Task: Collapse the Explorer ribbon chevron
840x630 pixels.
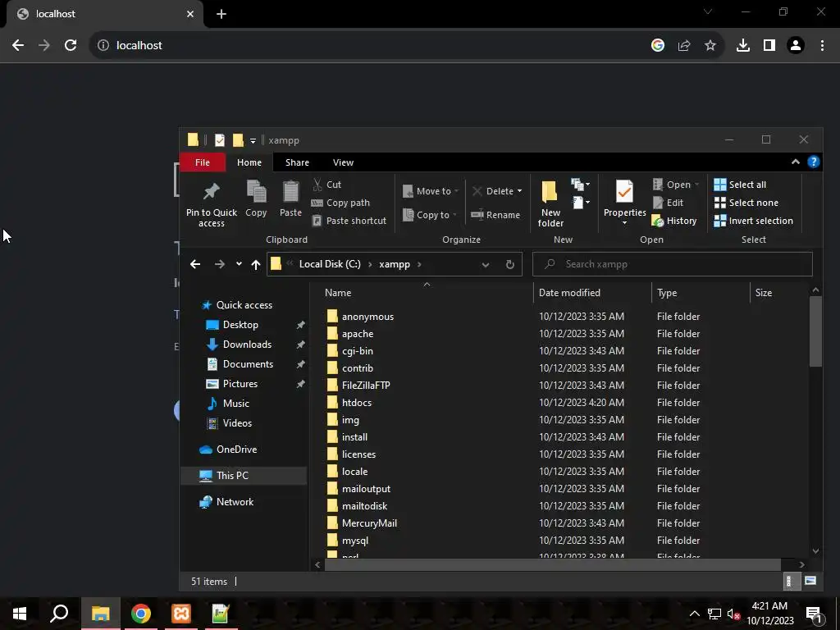Action: tap(796, 162)
